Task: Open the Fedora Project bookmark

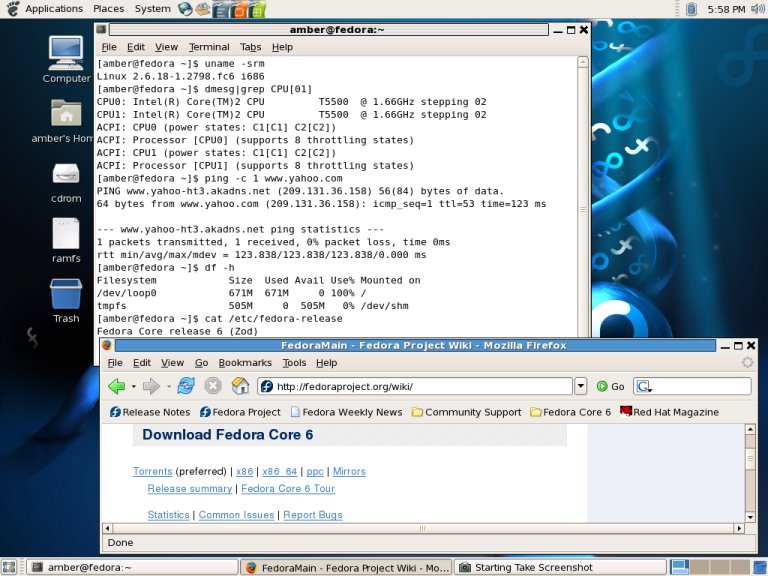Action: click(x=240, y=412)
